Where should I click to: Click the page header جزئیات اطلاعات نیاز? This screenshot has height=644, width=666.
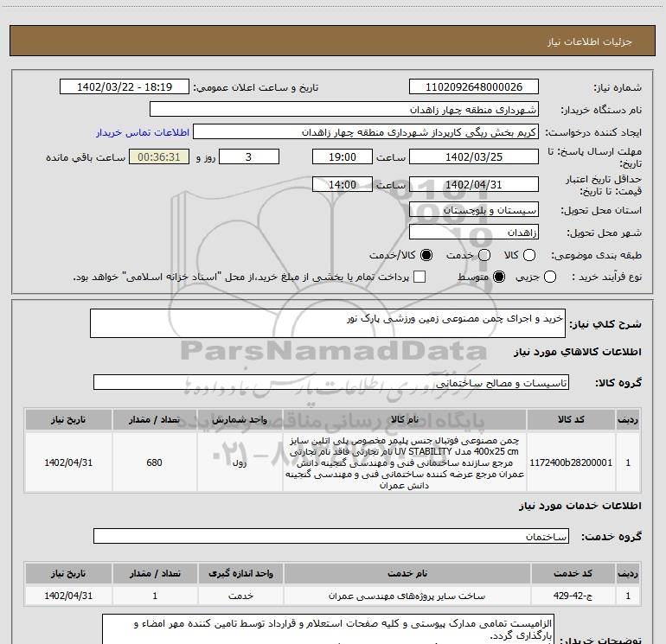tap(590, 41)
